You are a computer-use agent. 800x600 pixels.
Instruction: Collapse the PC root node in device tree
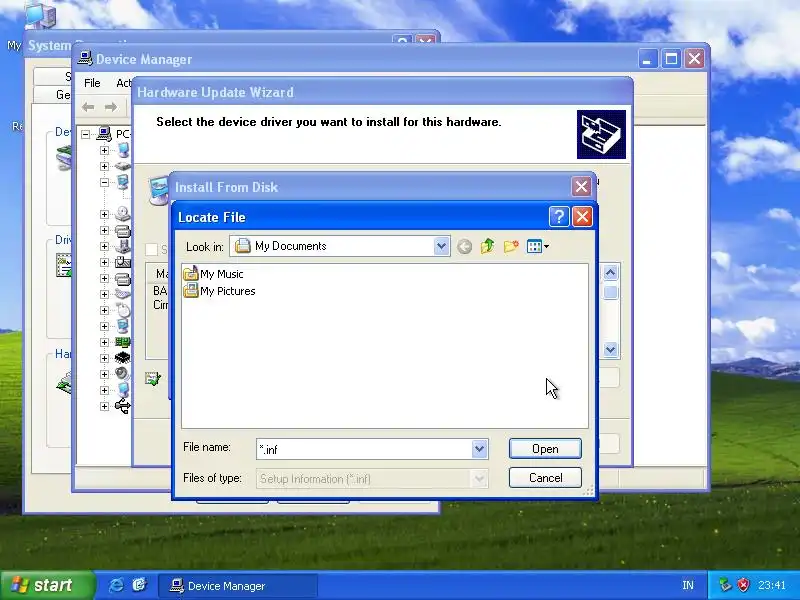click(86, 134)
